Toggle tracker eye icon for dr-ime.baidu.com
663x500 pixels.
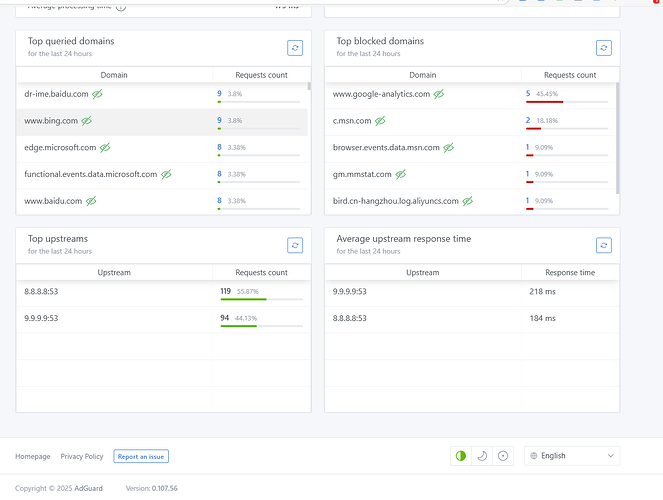click(x=97, y=94)
